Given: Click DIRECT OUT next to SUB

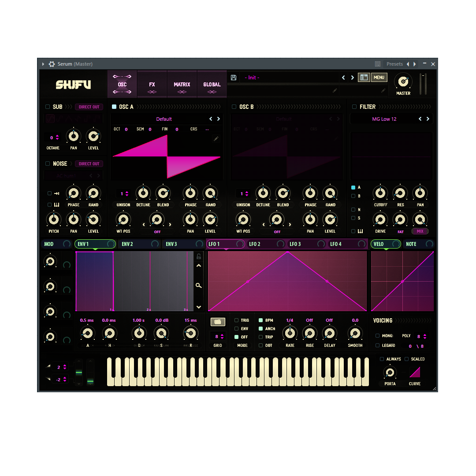Looking at the screenshot, I should click(89, 107).
